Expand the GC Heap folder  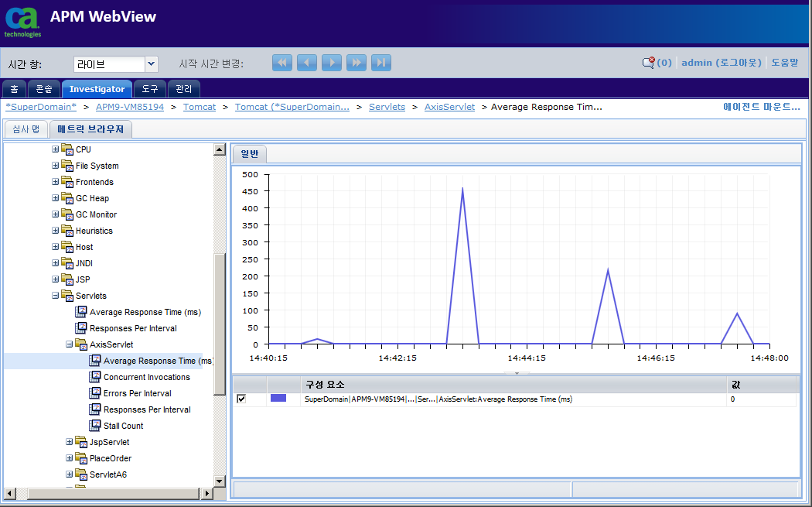56,198
